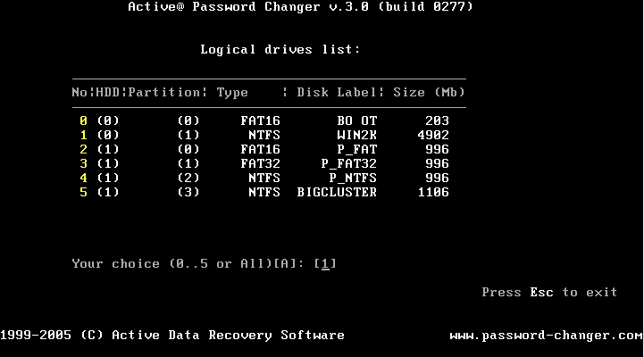Click the WIN2K disk label
644x357 pixels.
(357, 135)
